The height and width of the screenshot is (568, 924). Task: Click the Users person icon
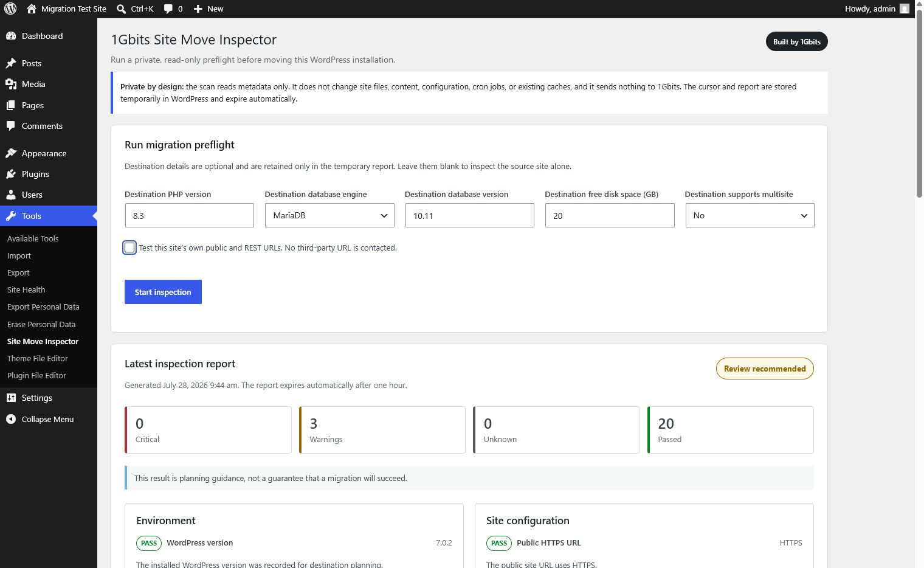[11, 195]
